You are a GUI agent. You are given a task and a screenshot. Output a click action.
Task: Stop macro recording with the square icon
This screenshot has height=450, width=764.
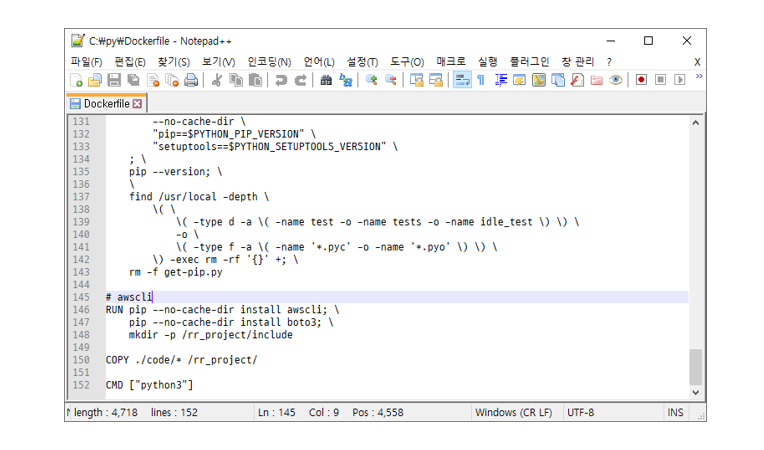point(661,80)
